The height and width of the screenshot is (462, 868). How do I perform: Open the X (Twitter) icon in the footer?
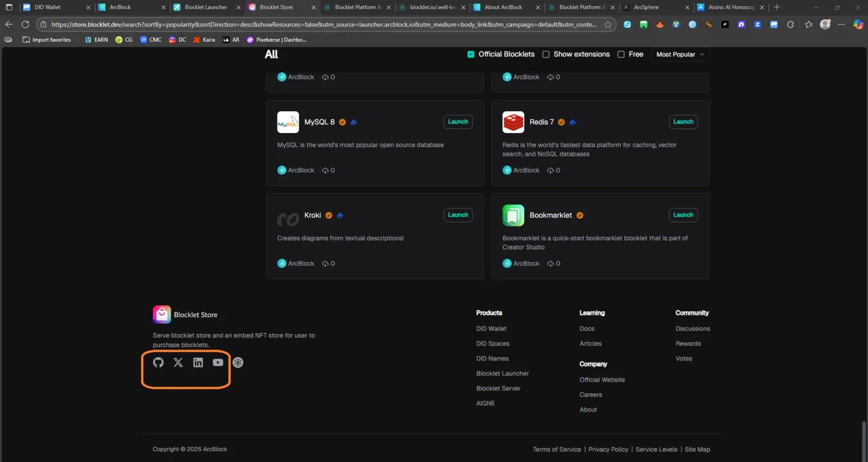pyautogui.click(x=178, y=363)
